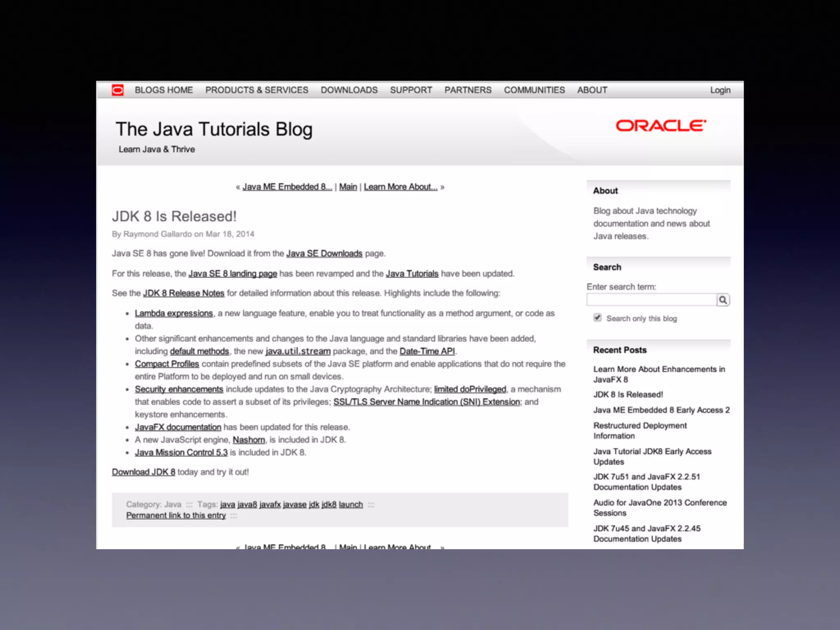
Task: Open recent post JDK 8 Is Released!
Action: (628, 395)
